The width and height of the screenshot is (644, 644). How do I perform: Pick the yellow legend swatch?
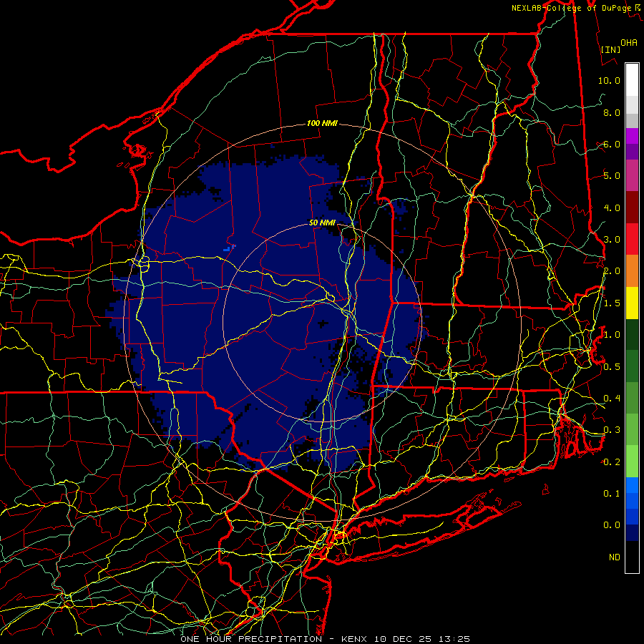632,303
